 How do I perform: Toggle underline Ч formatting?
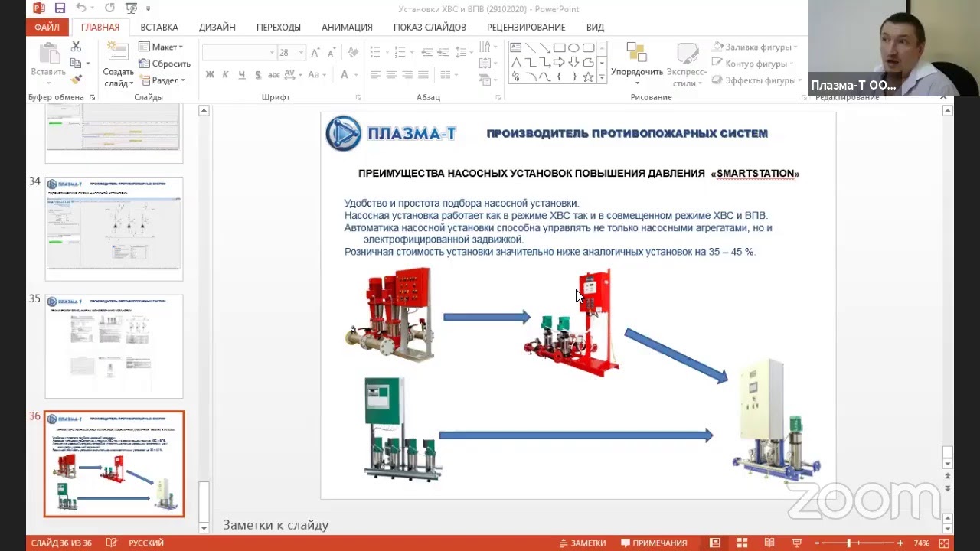coord(241,75)
